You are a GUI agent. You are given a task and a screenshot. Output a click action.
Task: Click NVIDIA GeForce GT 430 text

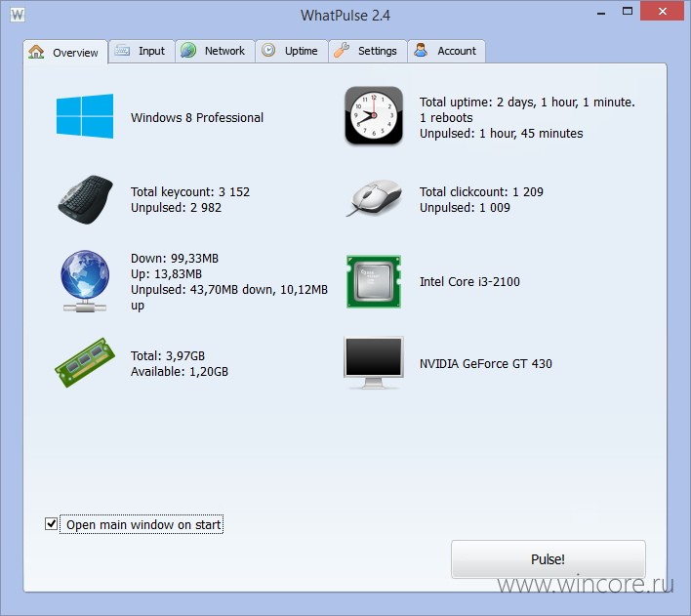click(486, 364)
